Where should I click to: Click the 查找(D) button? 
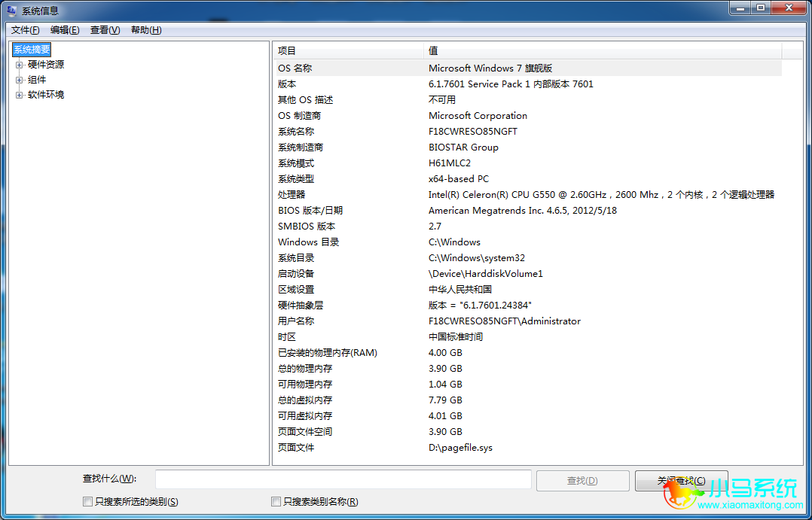tap(582, 481)
